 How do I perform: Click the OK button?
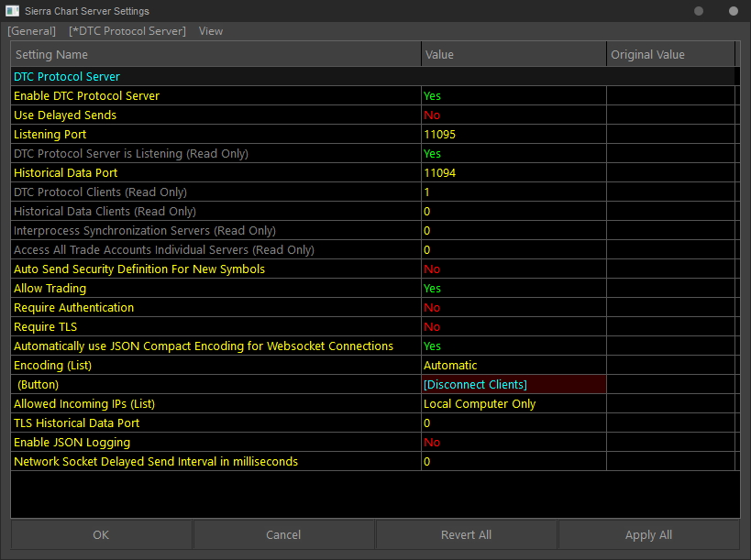point(101,534)
